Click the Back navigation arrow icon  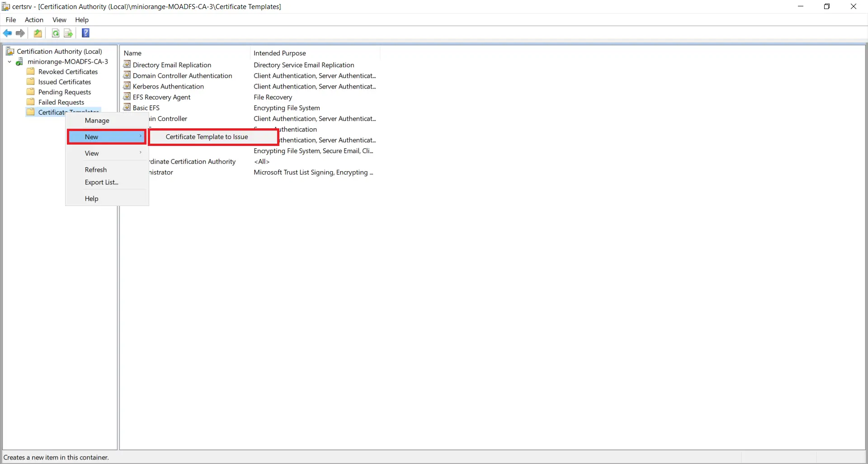pyautogui.click(x=7, y=33)
